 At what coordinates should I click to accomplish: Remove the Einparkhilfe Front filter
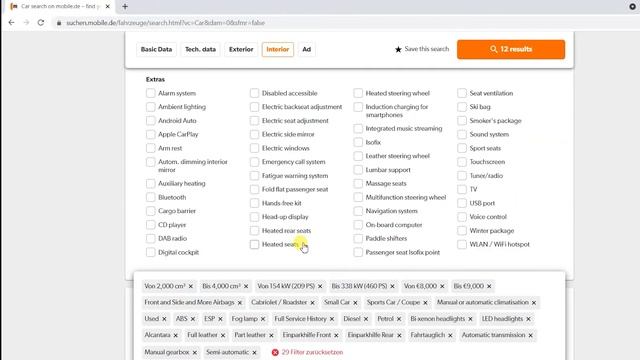tap(336, 336)
